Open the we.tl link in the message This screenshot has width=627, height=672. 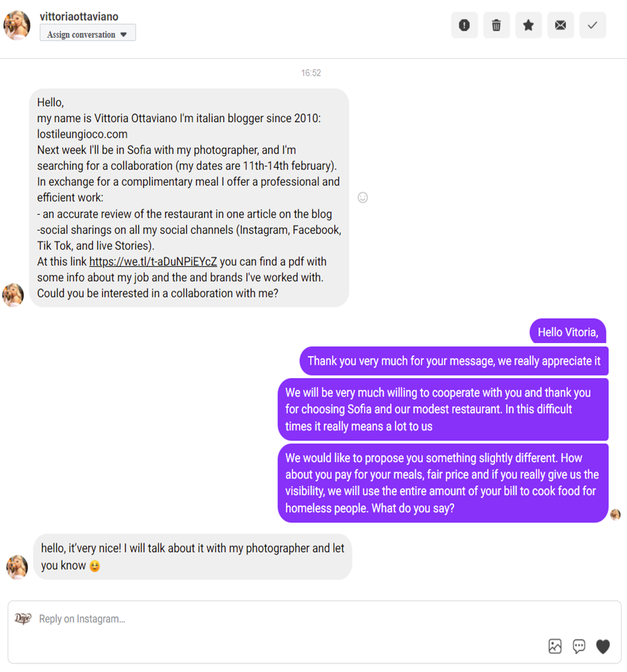[x=153, y=262]
